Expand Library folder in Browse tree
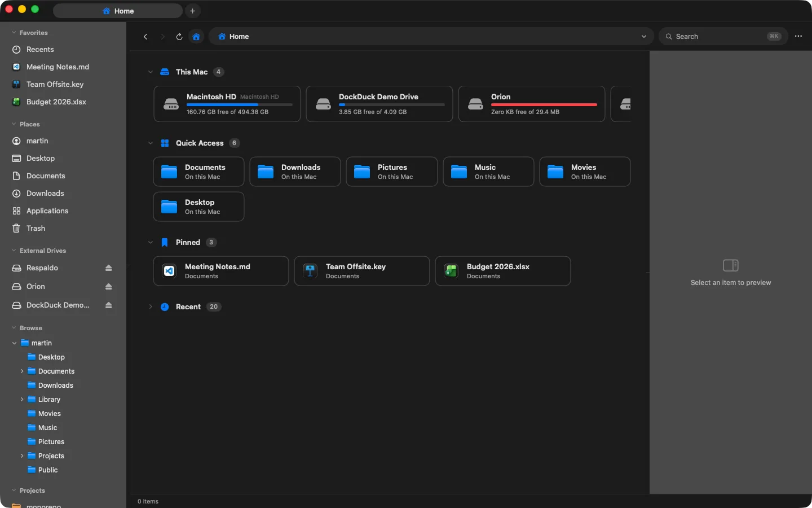This screenshot has height=508, width=812. [x=22, y=400]
